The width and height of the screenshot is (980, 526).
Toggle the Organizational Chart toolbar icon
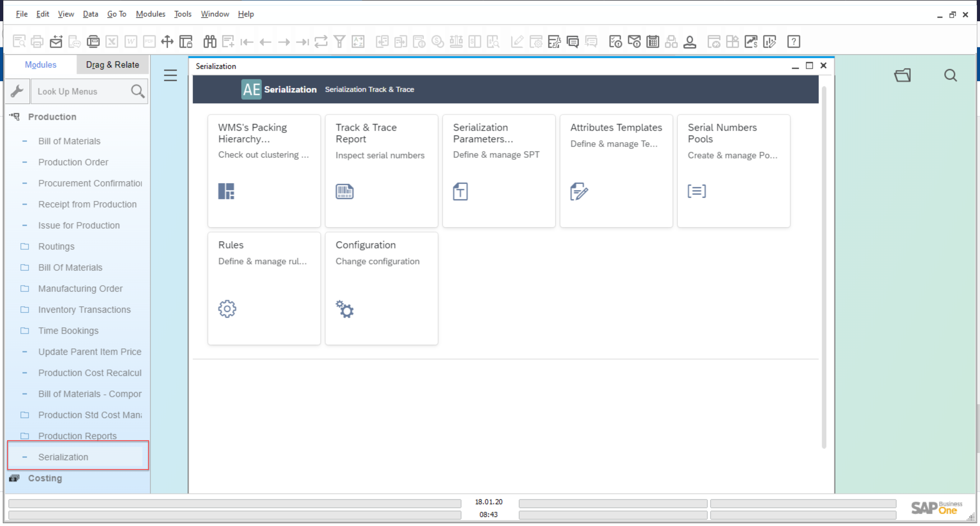[x=671, y=41]
